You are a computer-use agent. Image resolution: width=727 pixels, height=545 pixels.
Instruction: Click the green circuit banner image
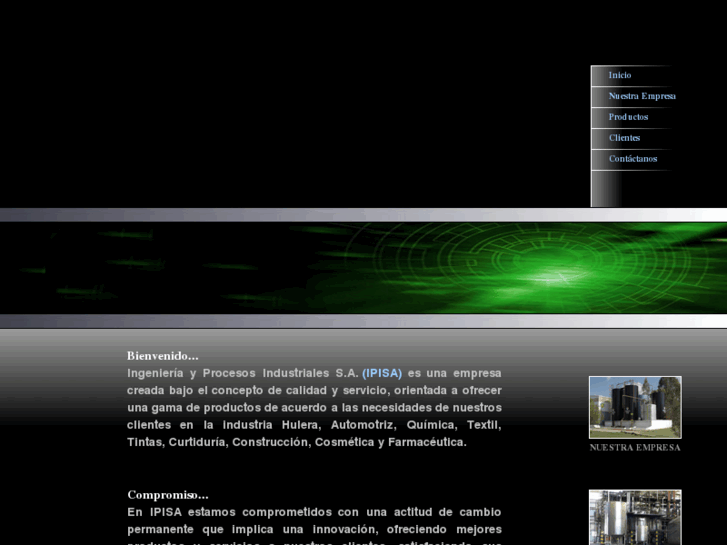click(364, 268)
